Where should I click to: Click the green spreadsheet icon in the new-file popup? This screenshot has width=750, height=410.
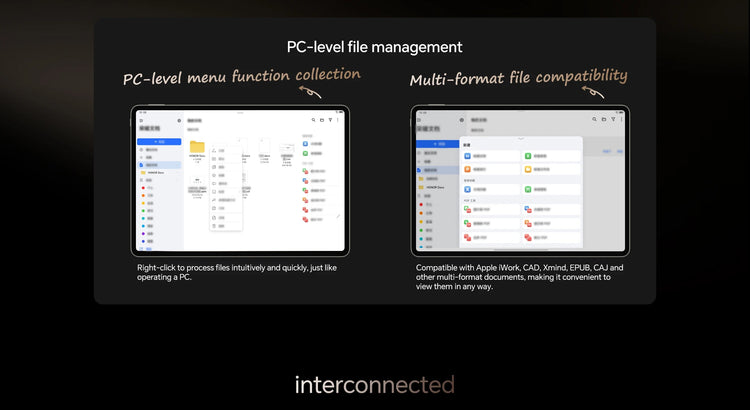click(527, 156)
